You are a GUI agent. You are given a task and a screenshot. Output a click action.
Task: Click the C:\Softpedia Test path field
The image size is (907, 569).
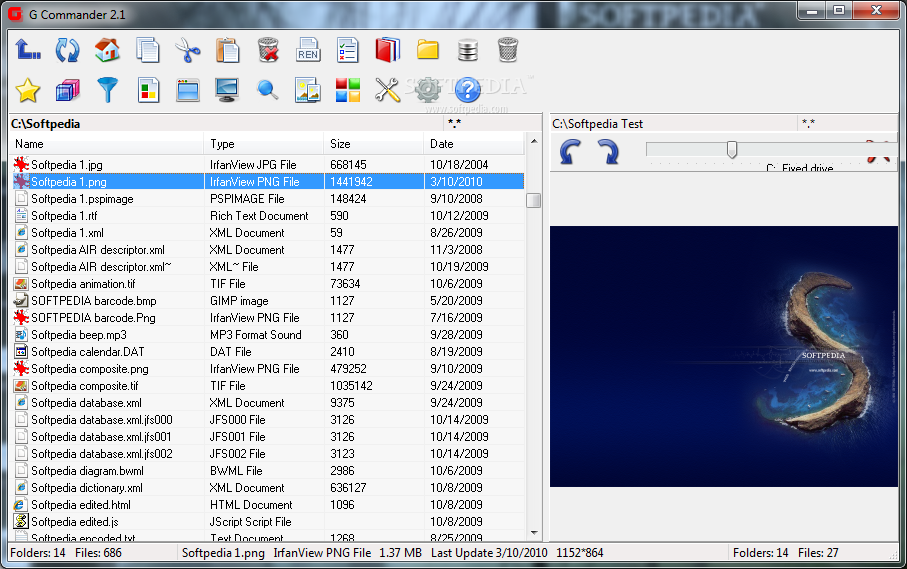673,124
